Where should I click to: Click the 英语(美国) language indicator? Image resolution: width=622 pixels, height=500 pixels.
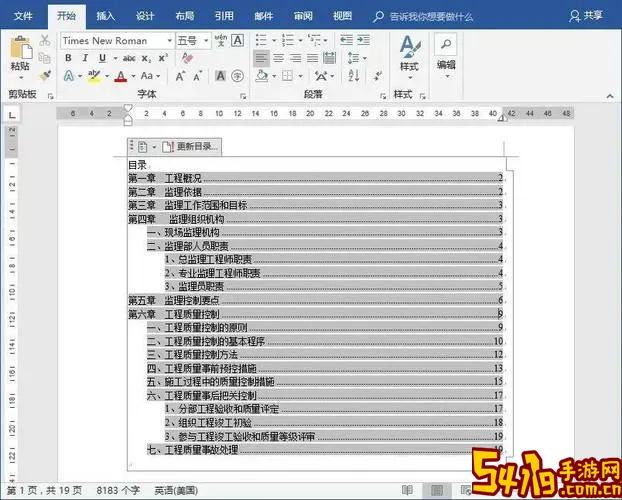pos(176,491)
